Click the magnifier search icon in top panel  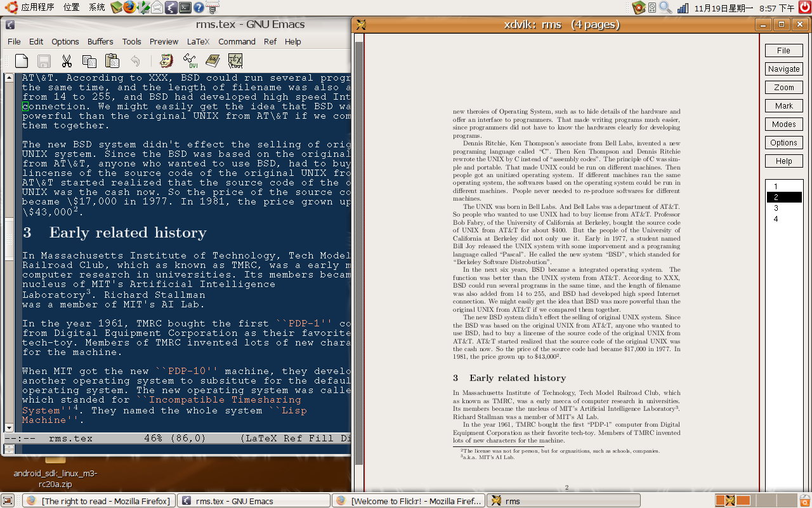coord(665,8)
